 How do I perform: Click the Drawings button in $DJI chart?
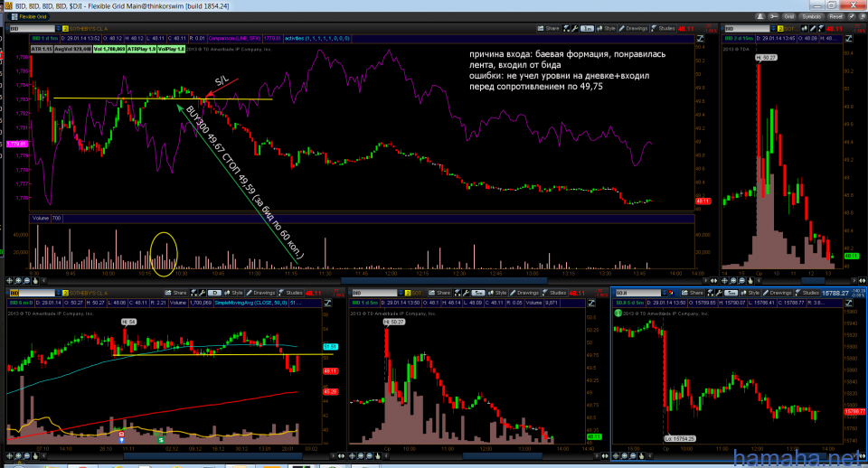coord(777,293)
